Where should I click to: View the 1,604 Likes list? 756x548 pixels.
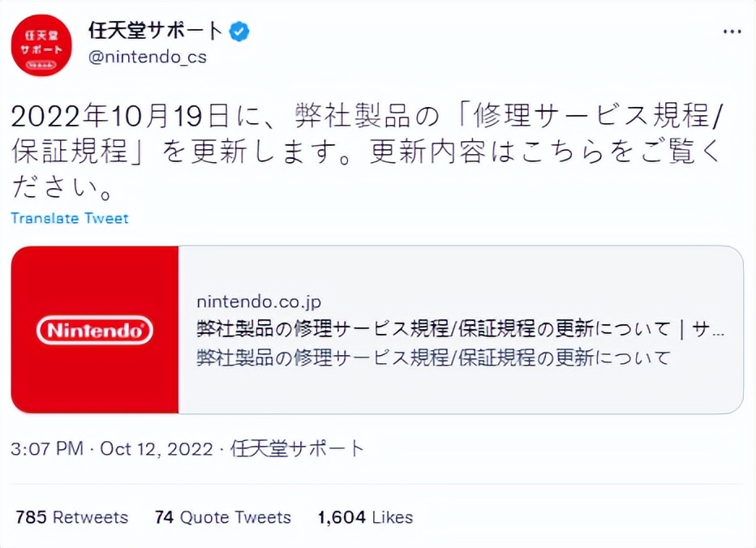(365, 516)
